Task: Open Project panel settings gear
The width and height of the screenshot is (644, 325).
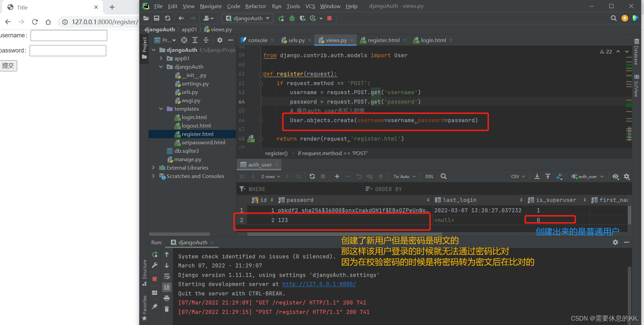Action: (220, 40)
